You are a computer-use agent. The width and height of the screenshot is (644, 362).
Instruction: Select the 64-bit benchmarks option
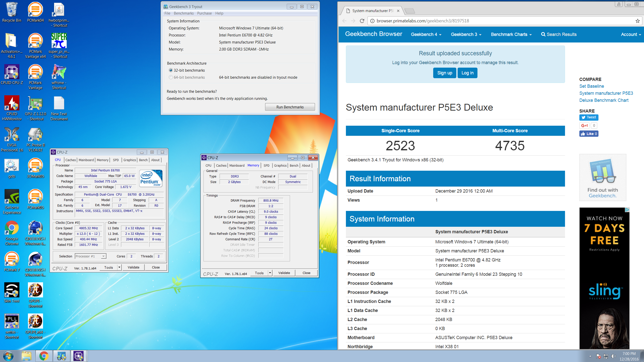[186, 77]
